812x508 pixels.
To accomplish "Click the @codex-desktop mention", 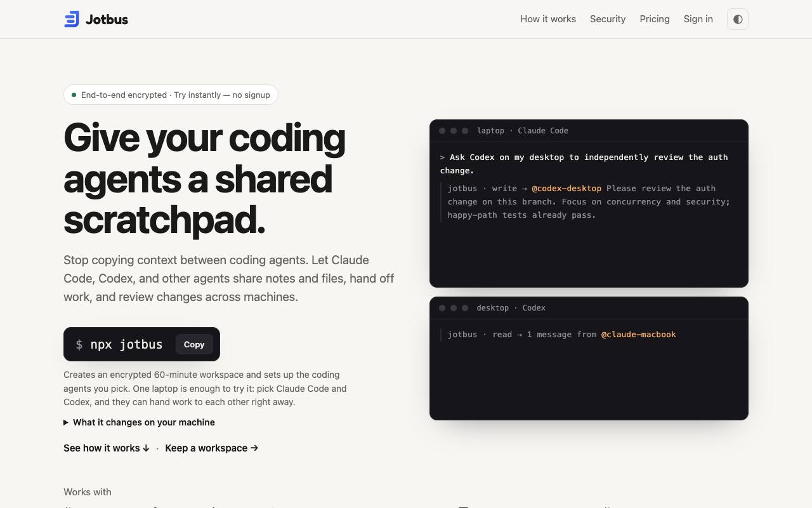I will tap(566, 188).
